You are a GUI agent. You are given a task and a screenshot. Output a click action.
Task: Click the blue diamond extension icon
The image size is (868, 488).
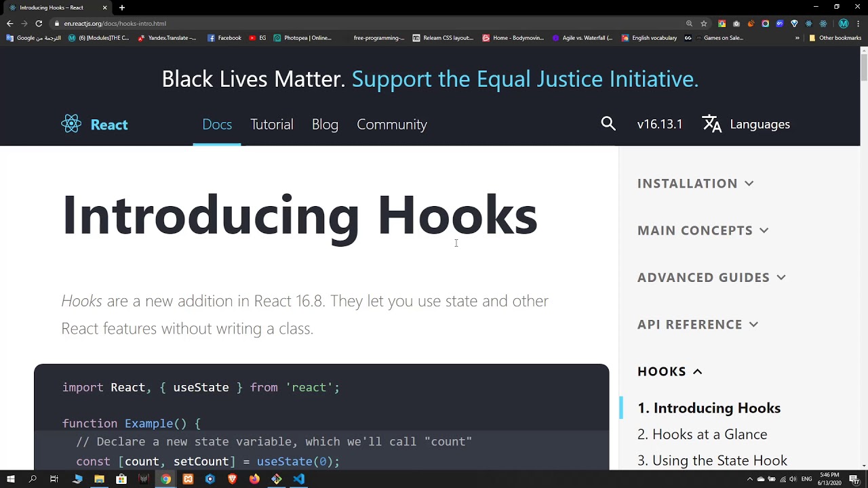point(794,23)
